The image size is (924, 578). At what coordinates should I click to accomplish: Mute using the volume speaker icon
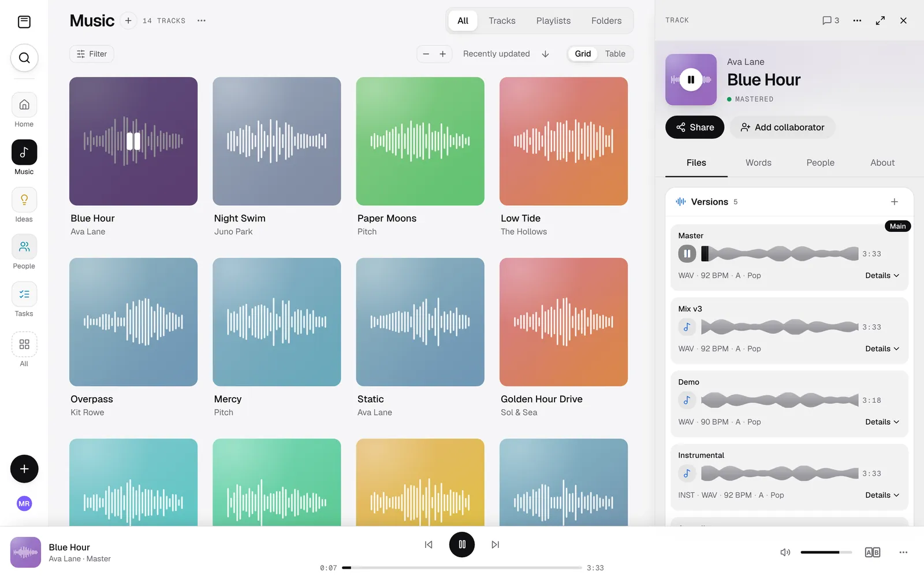pos(785,552)
